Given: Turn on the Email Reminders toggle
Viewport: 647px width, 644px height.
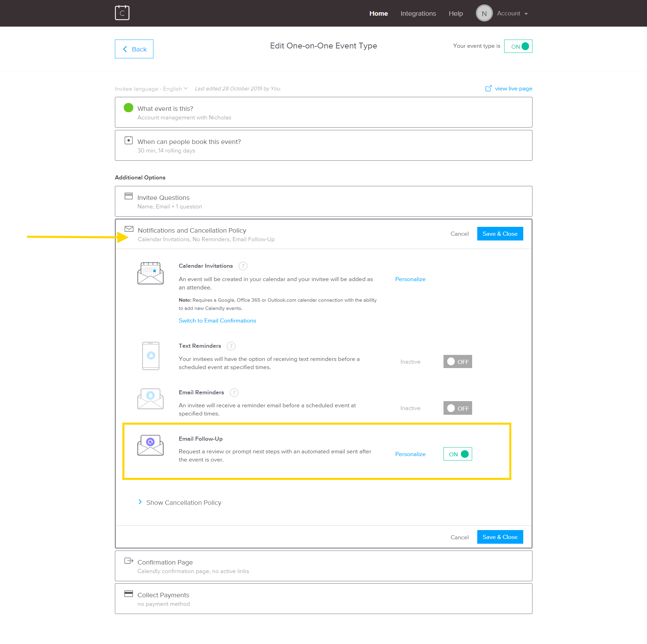Looking at the screenshot, I should click(457, 408).
